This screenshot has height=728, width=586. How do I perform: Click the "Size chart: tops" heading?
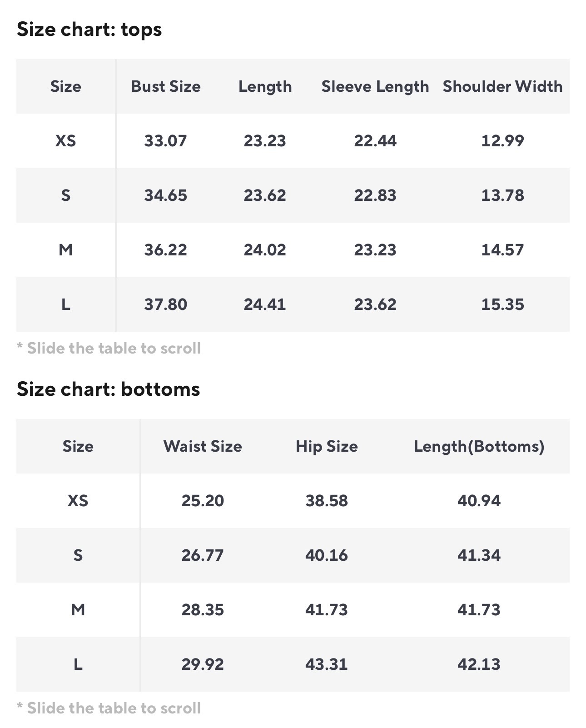tap(89, 30)
